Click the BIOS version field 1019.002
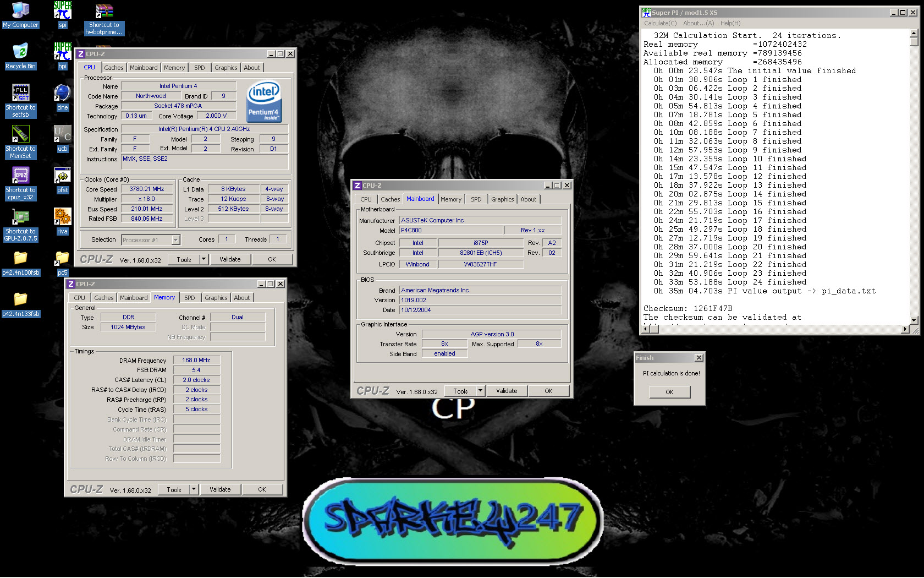924x578 pixels. [481, 300]
